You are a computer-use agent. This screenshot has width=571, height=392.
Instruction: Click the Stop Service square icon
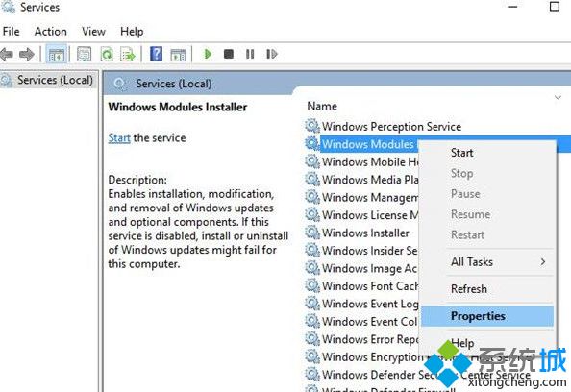click(x=229, y=54)
